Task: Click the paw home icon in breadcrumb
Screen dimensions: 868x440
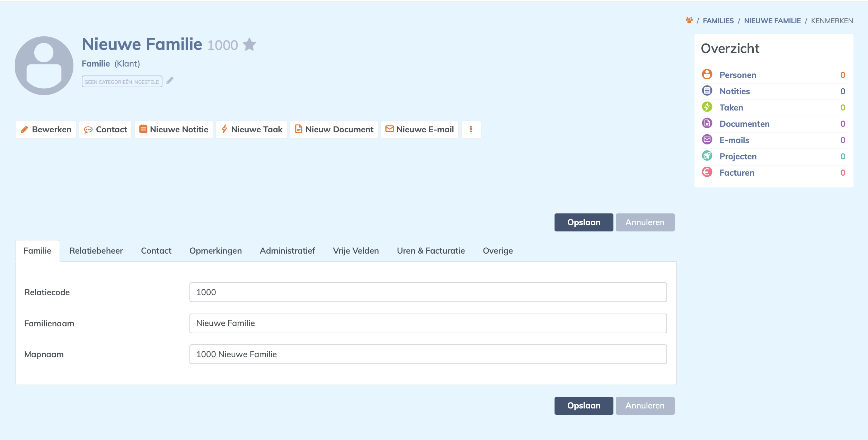Action: (689, 20)
